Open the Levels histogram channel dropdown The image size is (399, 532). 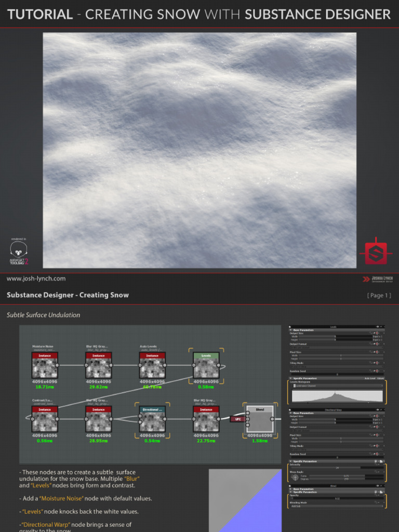tap(338, 386)
